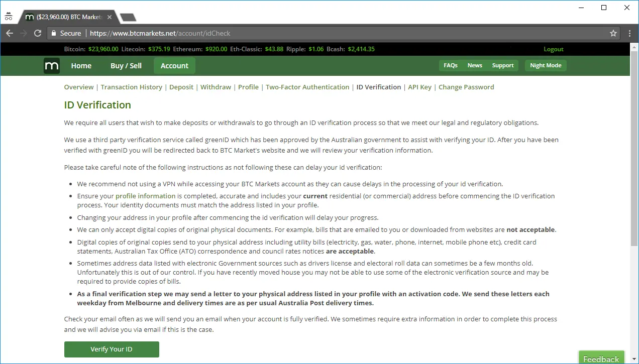
Task: Open the Support page
Action: (x=503, y=65)
